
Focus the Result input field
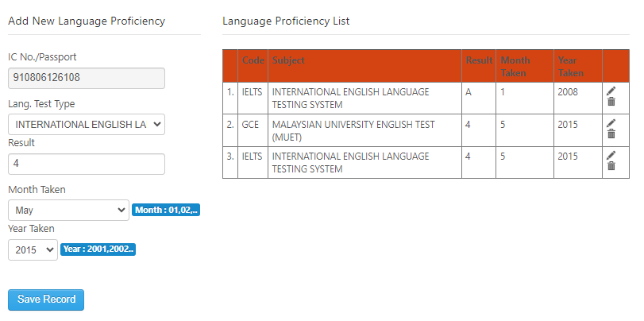[87, 164]
